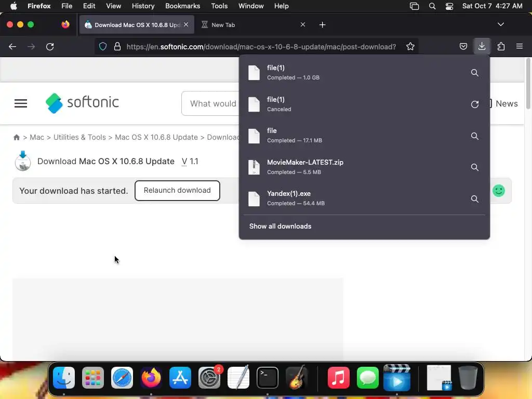This screenshot has width=532, height=399.
Task: Launch Safari from the Dock
Action: click(x=122, y=378)
